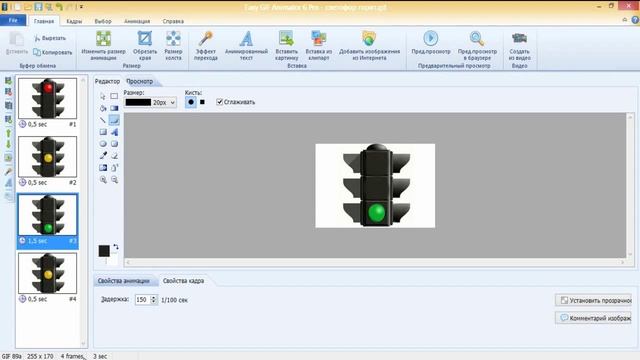Click the Crop Edges (Обрезать края) icon
Screen dimensions: 640x360
coord(145,39)
